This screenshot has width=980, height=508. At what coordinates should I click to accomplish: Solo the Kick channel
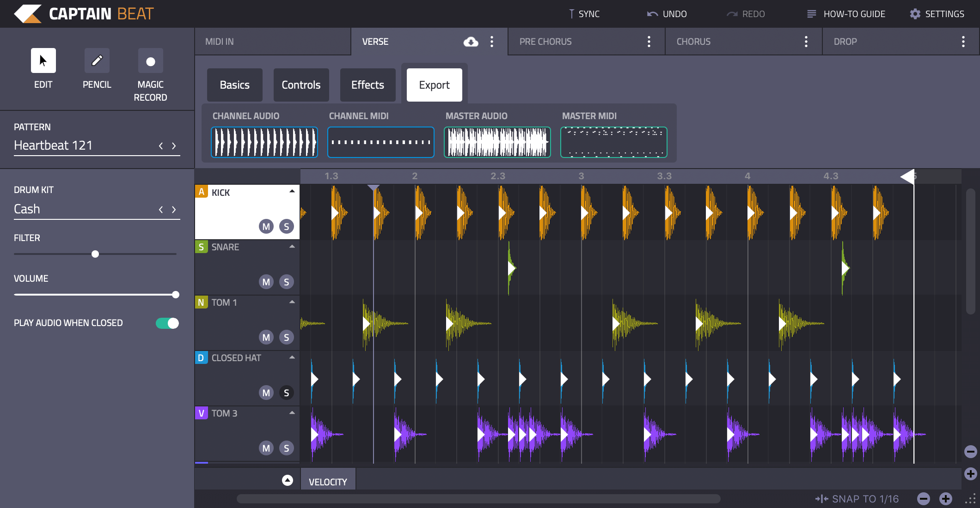[x=287, y=226]
